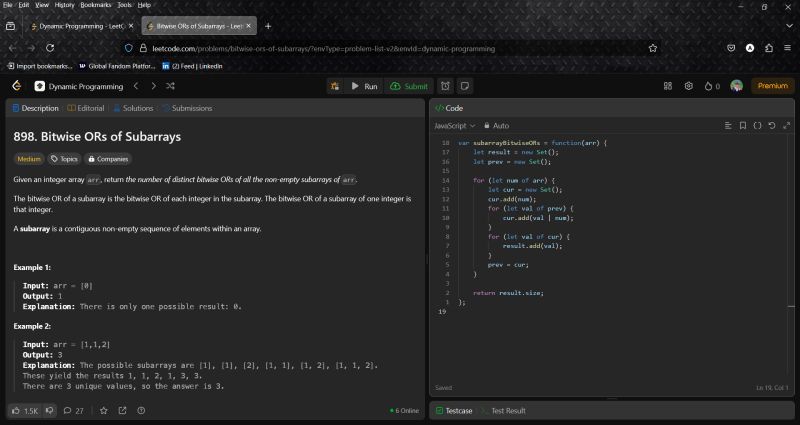Screen dimensions: 800x425
Task: Click the Premium button
Action: point(772,86)
